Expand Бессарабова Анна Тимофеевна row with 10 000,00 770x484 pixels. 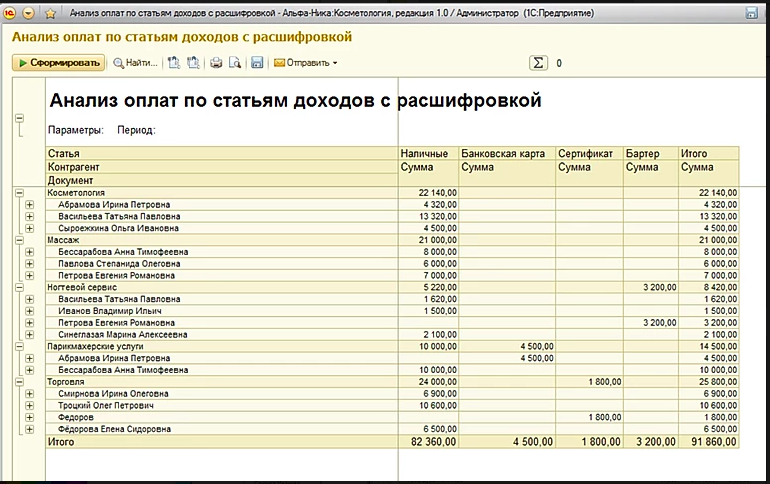[x=29, y=370]
